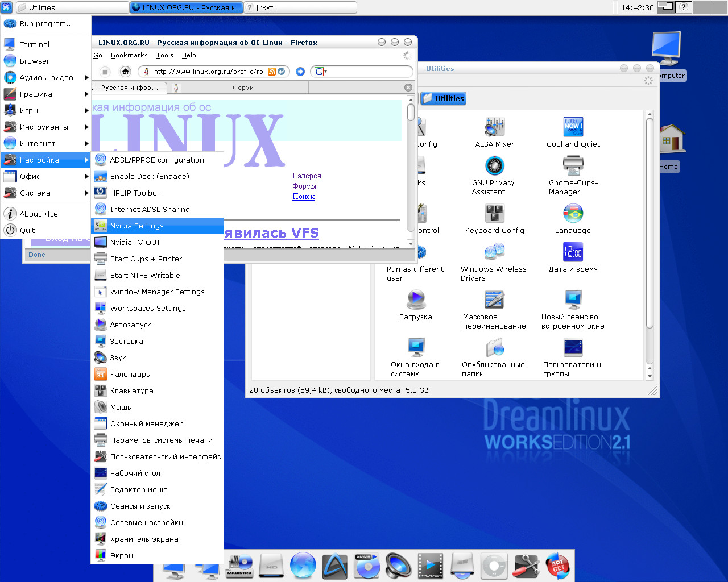The width and height of the screenshot is (728, 582).
Task: Follow Поиск link on page
Action: (x=304, y=197)
